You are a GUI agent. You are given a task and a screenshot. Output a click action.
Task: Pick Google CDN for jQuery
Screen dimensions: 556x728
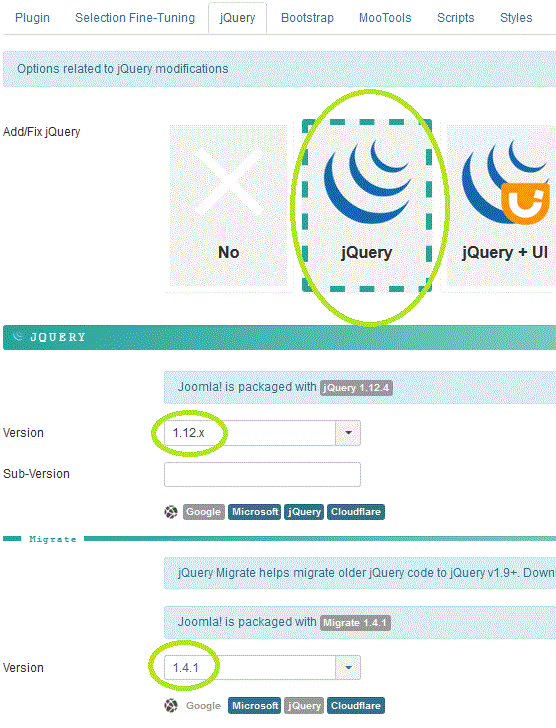coord(204,512)
